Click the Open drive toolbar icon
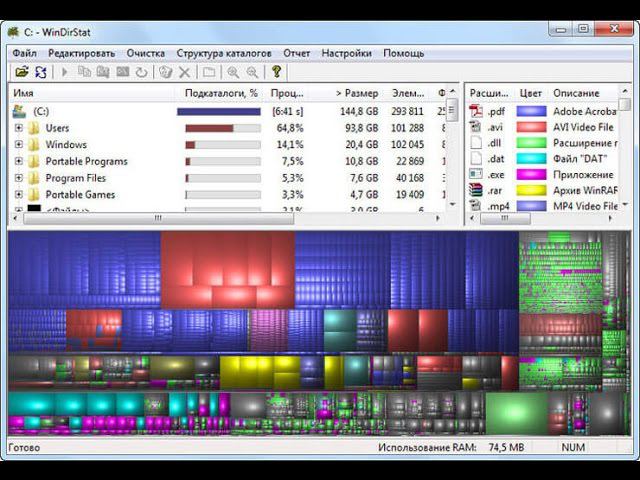Image resolution: width=640 pixels, height=480 pixels. click(22, 72)
